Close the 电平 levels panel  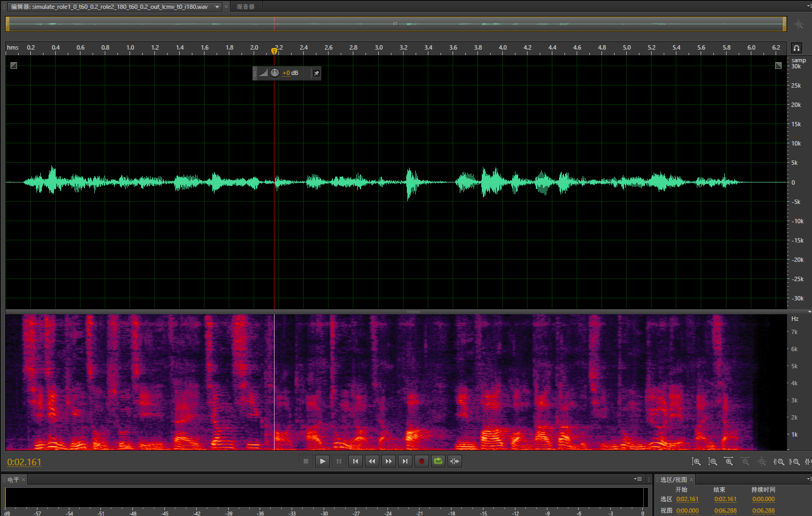click(x=23, y=480)
